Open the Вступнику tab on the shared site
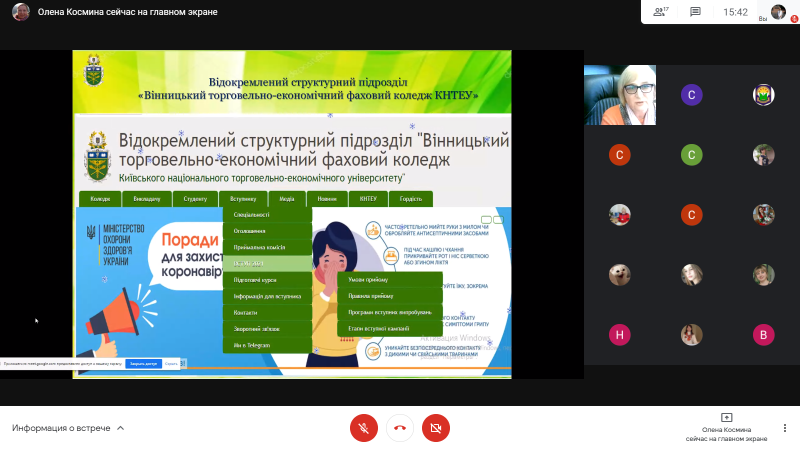The image size is (800, 450). (243, 199)
